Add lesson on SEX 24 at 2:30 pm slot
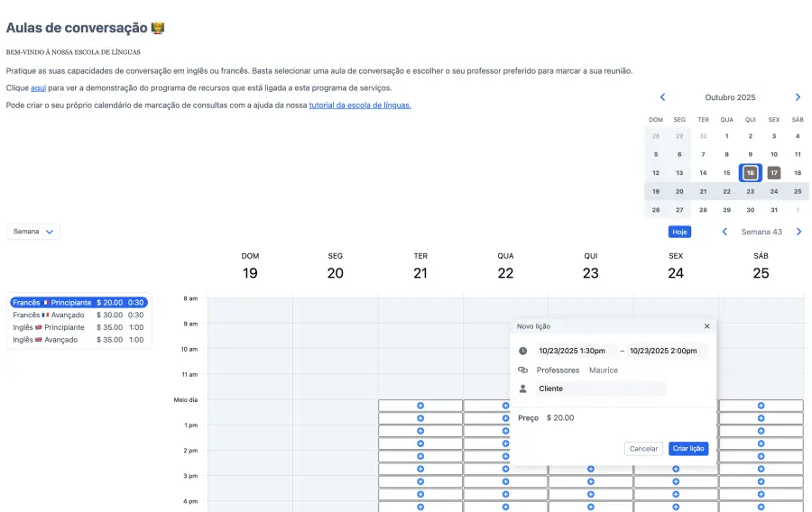This screenshot has height=512, width=812. point(676,469)
